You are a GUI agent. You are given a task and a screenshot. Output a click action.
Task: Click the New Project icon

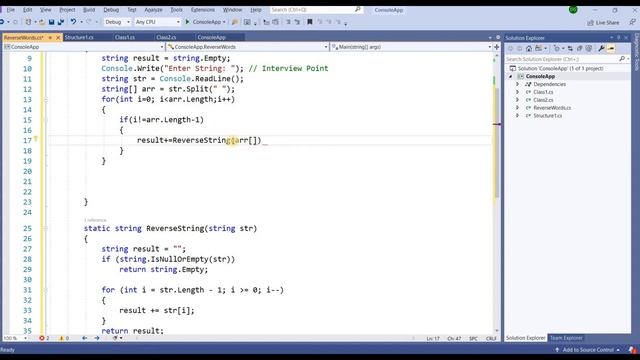(28, 22)
